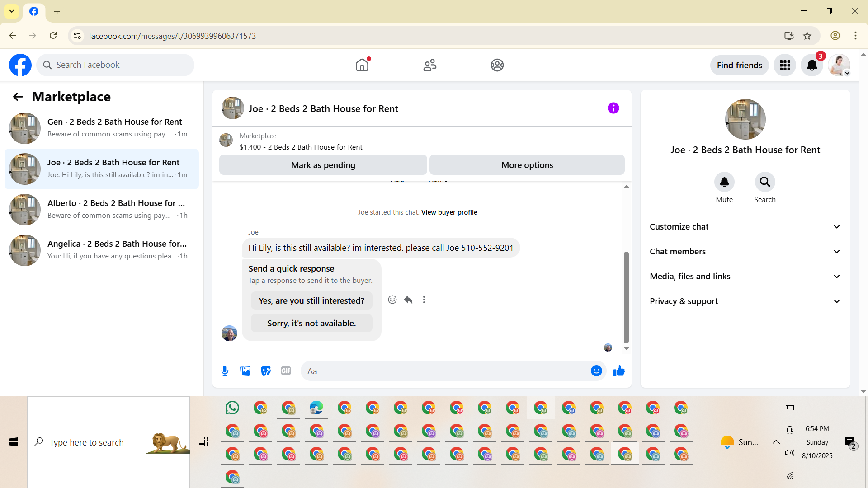This screenshot has height=488, width=868.
Task: Expand Media, files and links
Action: click(745, 277)
